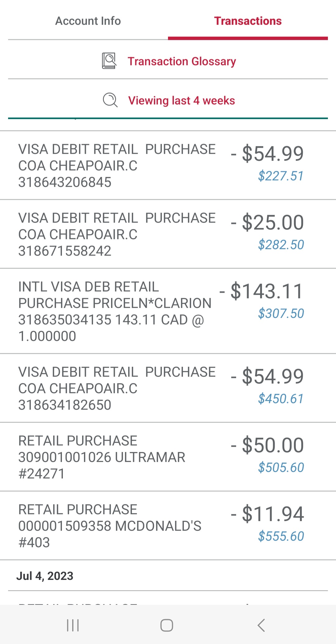The width and height of the screenshot is (336, 644).
Task: Select the Transactions tab
Action: coord(248,21)
